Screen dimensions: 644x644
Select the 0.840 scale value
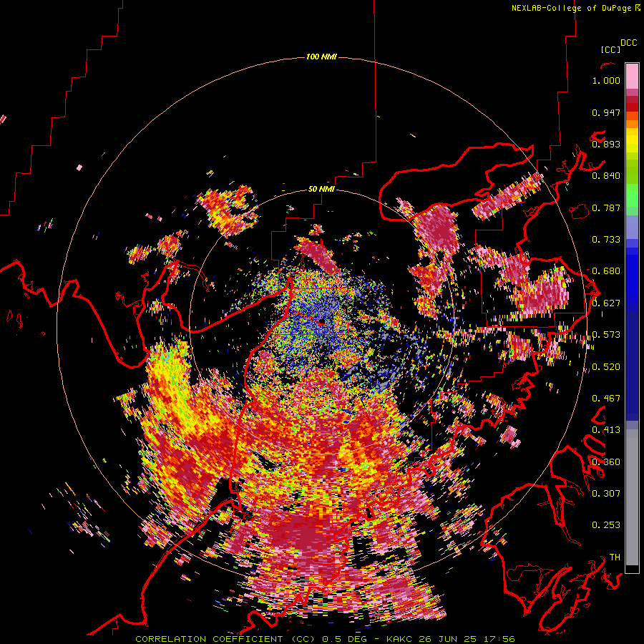[606, 176]
